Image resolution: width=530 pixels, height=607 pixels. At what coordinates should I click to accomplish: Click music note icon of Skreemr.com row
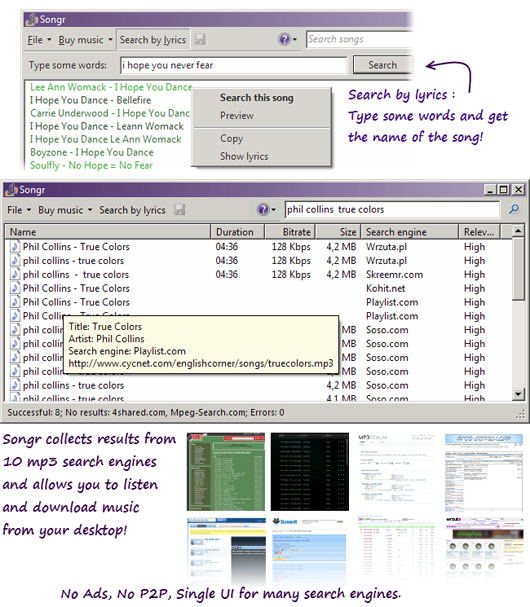click(x=15, y=274)
